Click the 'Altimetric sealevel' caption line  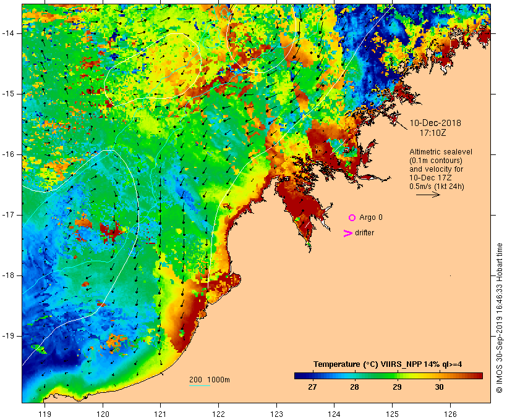click(441, 152)
